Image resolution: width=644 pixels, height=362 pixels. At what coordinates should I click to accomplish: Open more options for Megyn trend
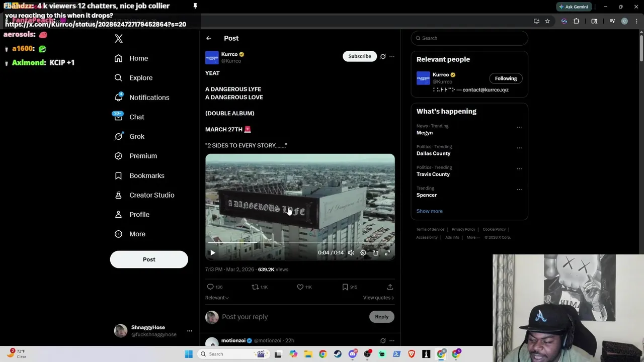(519, 127)
